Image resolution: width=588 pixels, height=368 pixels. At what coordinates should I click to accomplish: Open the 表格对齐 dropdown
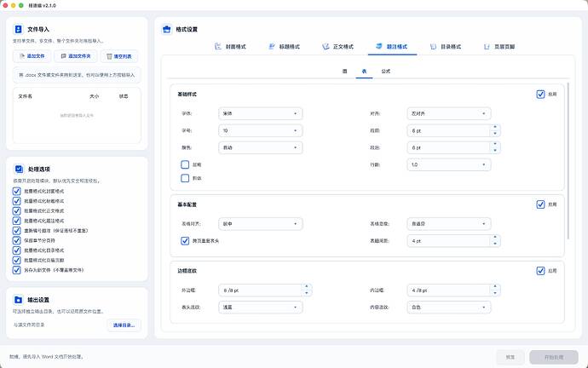(260, 224)
